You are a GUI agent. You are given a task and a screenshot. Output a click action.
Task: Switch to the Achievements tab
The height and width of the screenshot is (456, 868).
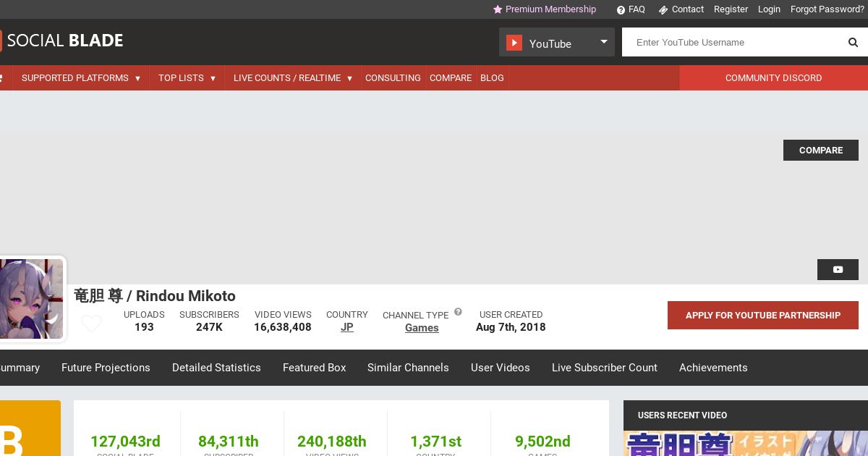pyautogui.click(x=713, y=368)
